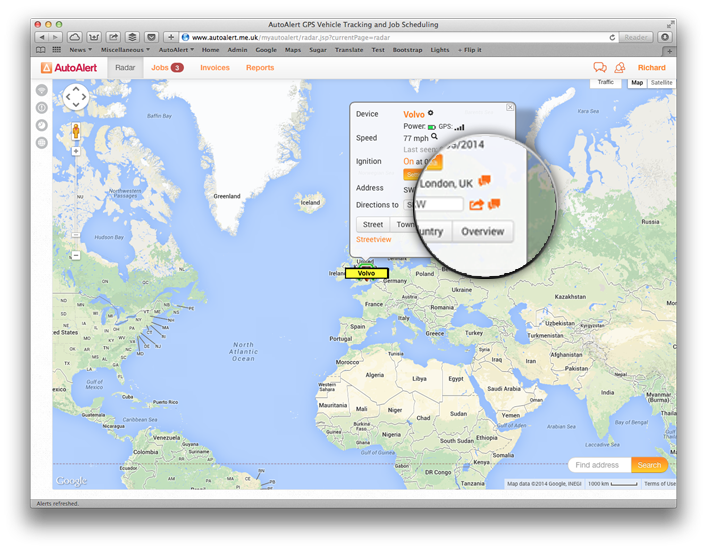Screen dimensions: 707x550
Task: Open the Google bookmark
Action: click(x=266, y=50)
